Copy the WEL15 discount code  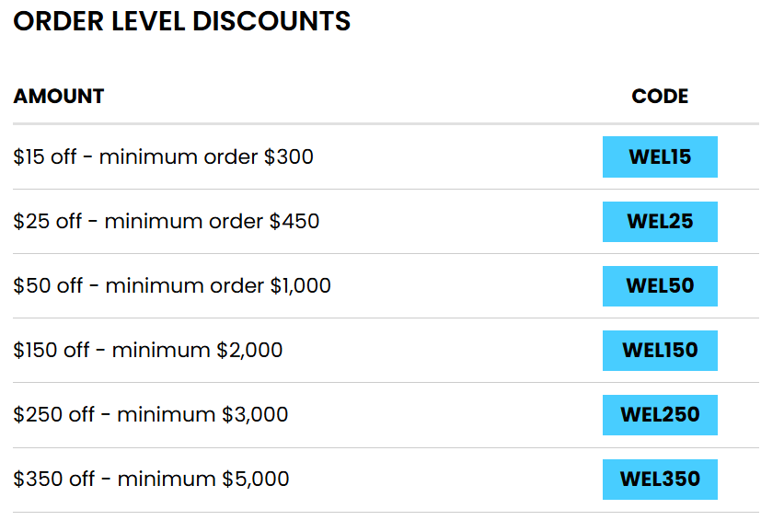660,156
